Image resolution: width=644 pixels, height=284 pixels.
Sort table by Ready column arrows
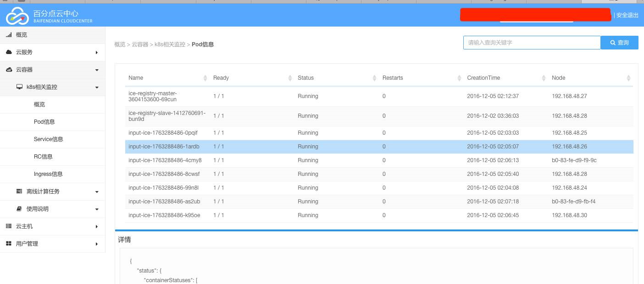click(x=290, y=78)
